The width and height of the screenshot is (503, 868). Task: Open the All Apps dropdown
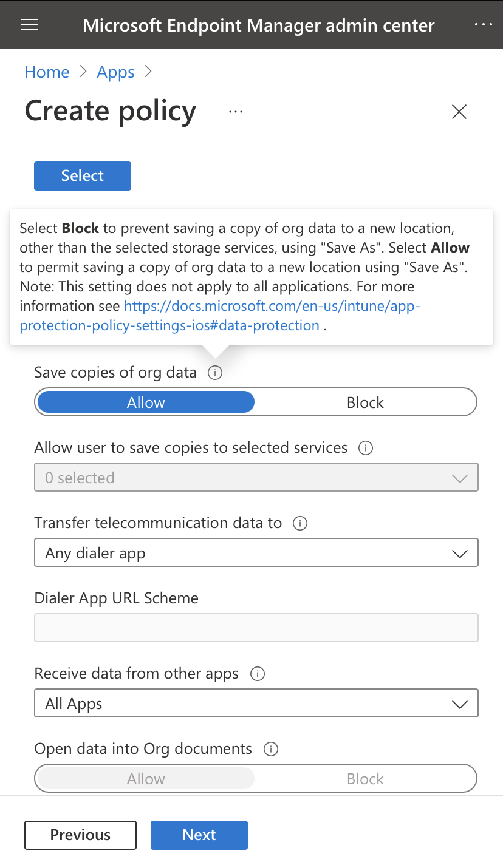pyautogui.click(x=256, y=703)
